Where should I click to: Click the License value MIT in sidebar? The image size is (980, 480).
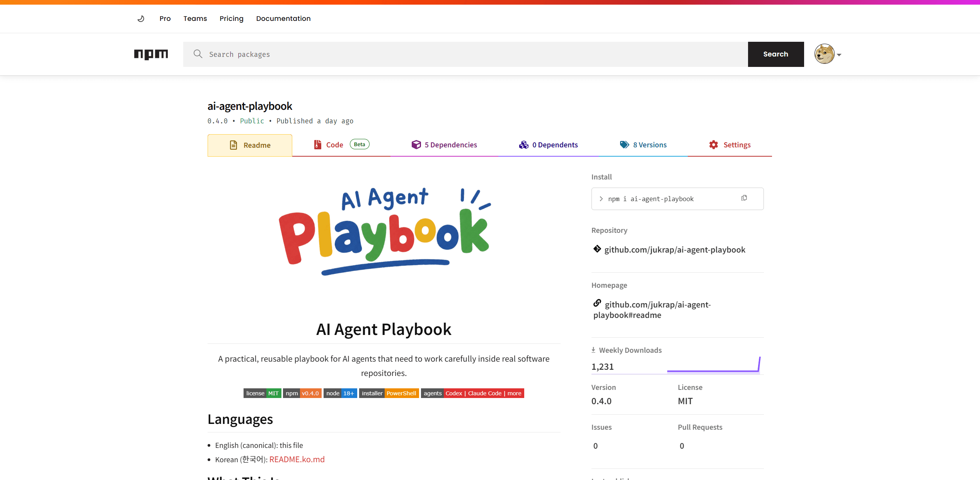tap(685, 401)
